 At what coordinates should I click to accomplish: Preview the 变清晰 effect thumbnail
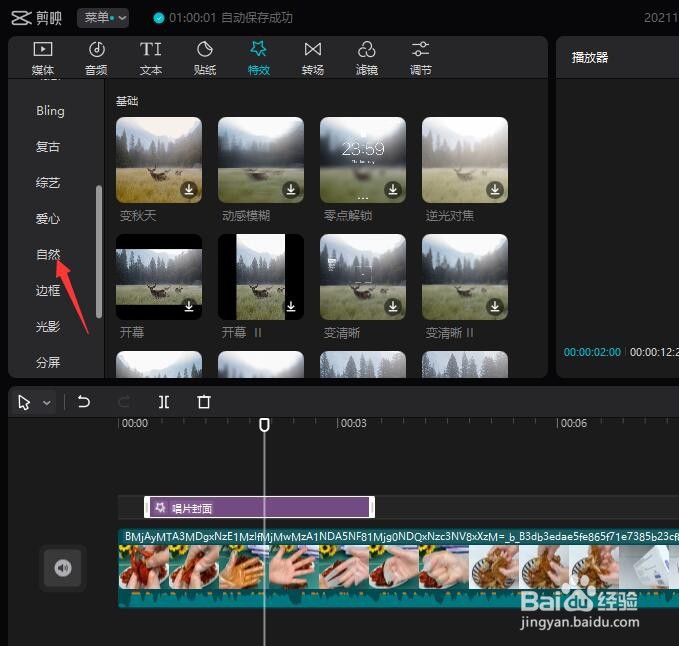(x=363, y=277)
